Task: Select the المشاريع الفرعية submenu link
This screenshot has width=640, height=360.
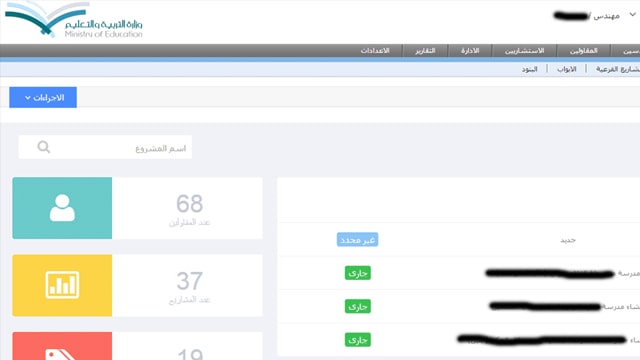Action: pos(618,69)
